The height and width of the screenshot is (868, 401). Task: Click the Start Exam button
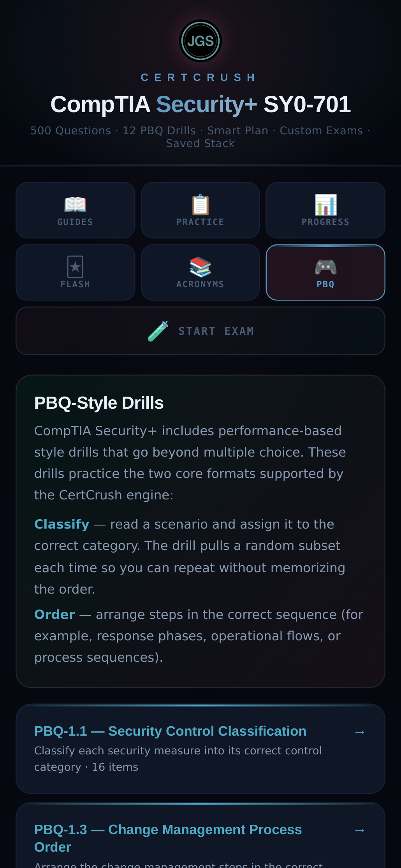(x=200, y=331)
